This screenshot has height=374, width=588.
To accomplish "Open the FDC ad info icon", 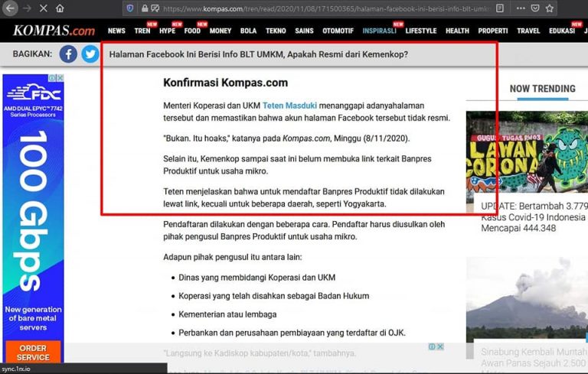I will pyautogui.click(x=53, y=78).
